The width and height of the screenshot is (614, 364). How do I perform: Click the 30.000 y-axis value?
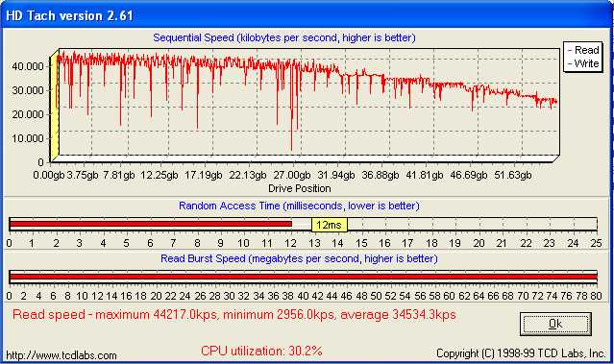[x=28, y=90]
